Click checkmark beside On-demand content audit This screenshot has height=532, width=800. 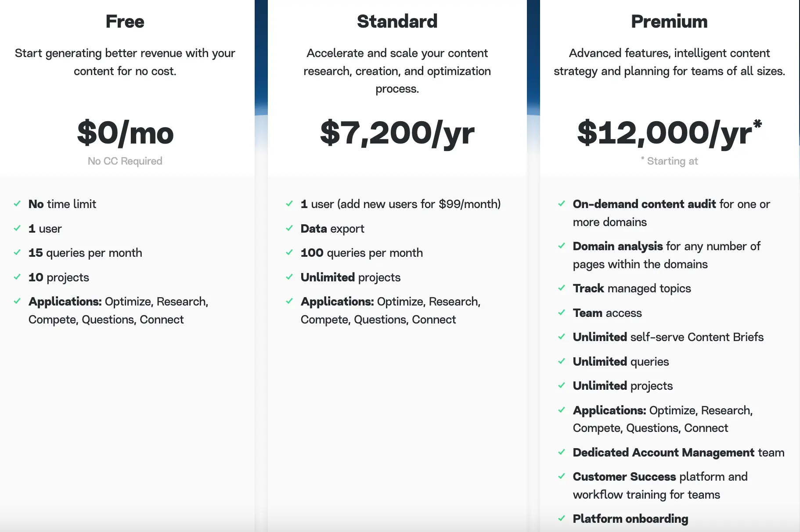(x=562, y=204)
